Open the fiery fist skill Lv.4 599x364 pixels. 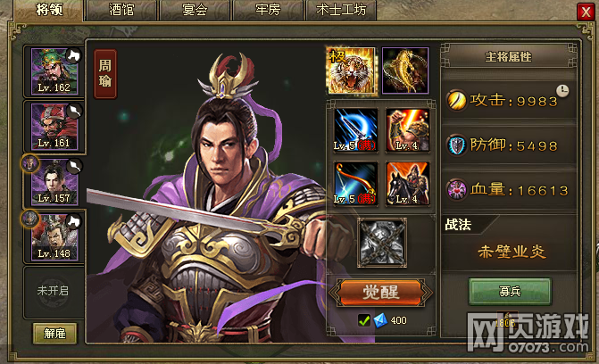click(408, 130)
